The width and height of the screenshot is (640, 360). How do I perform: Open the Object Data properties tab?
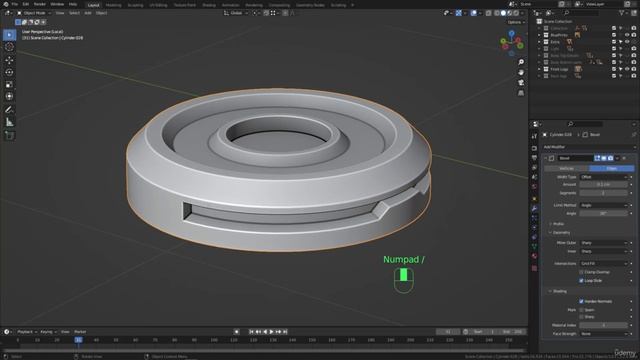(534, 247)
